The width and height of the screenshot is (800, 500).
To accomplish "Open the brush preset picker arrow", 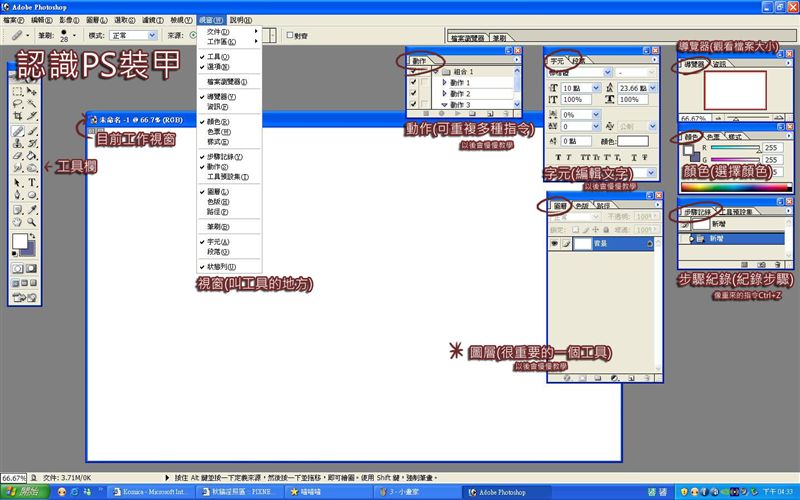I will [x=74, y=35].
